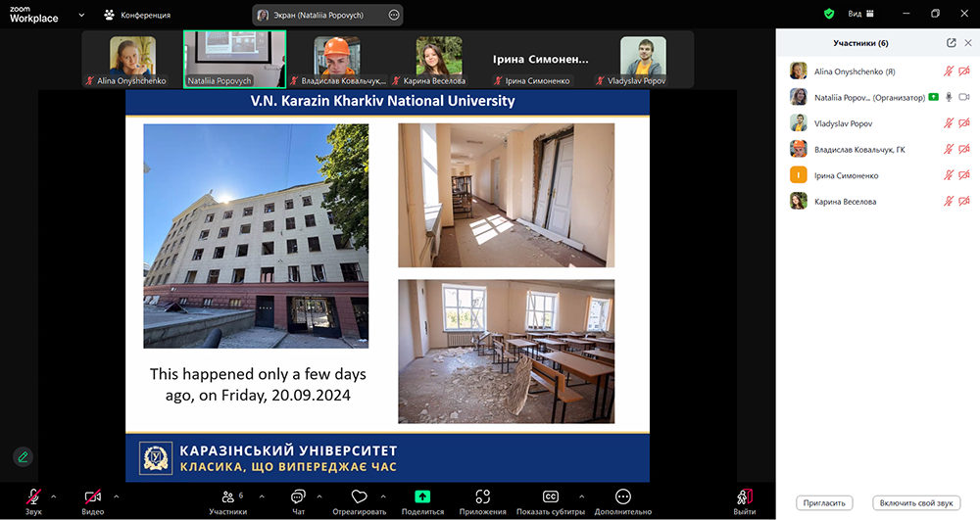
Task: Click the green annotation pencil icon
Action: point(23,456)
